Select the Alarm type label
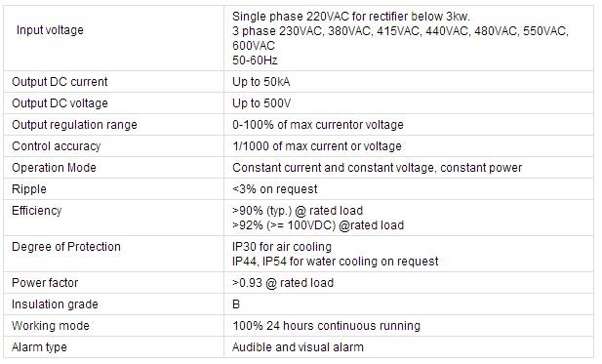The width and height of the screenshot is (602, 364). pyautogui.click(x=40, y=347)
